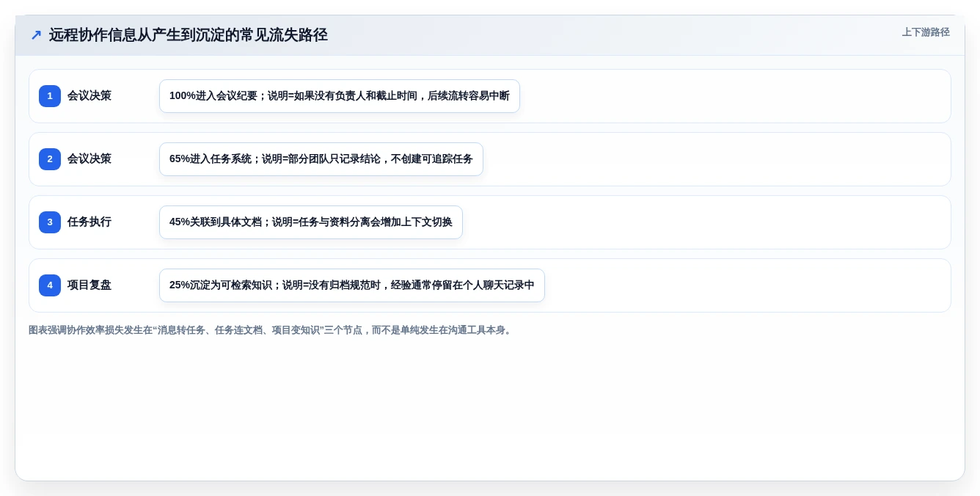
Task: Click the title 远程协作信息从产生到沉淀的常见流失路径
Action: point(188,35)
